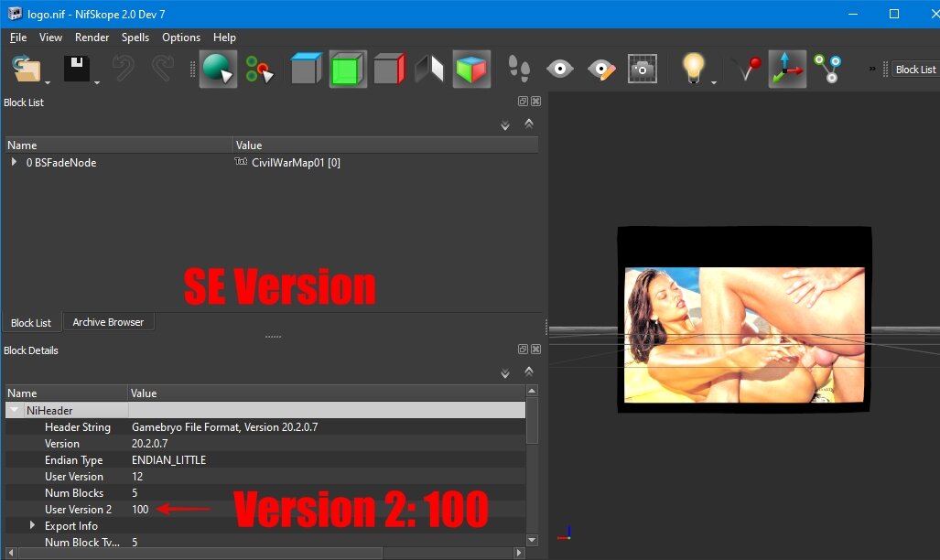This screenshot has height=560, width=940.
Task: Open the Options menu
Action: point(181,38)
